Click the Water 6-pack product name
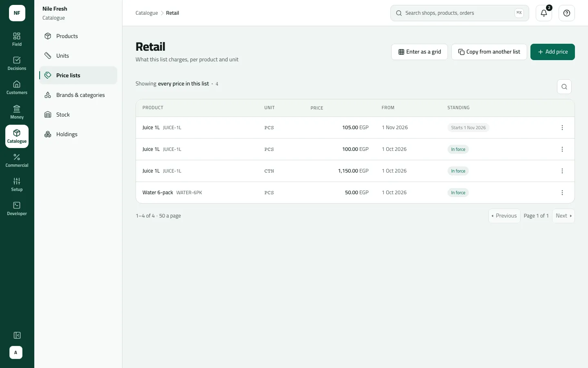 click(158, 193)
